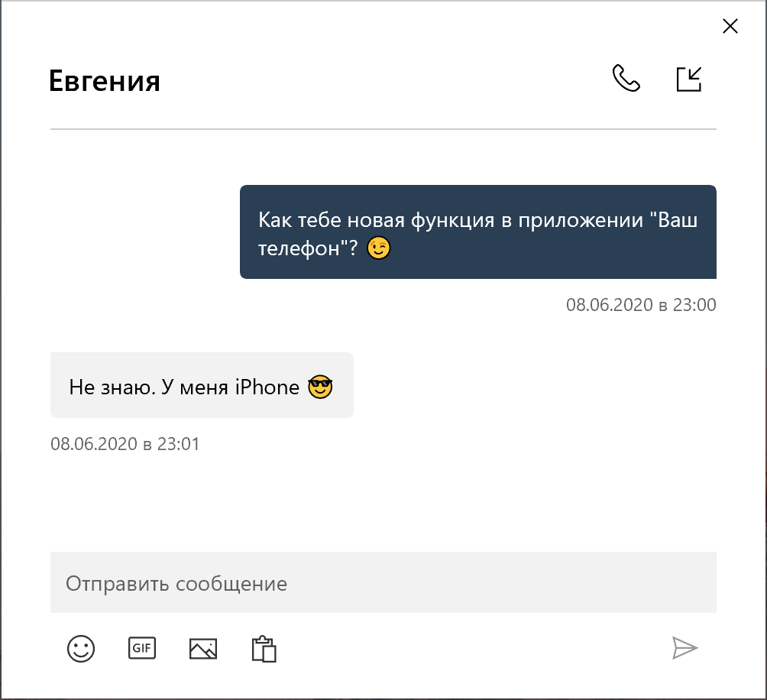Click the timestamp 08.06.2020 в 23:01
Viewport: 767px width, 700px height.
coord(125,443)
